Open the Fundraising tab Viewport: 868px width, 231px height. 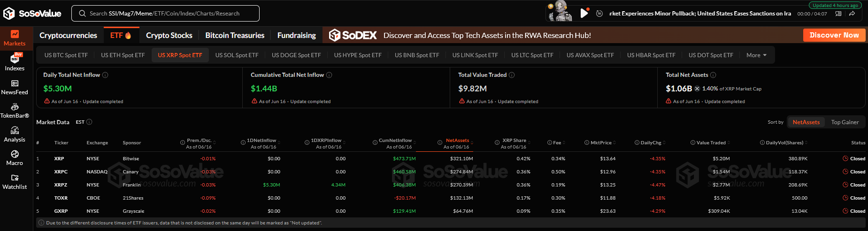(297, 35)
